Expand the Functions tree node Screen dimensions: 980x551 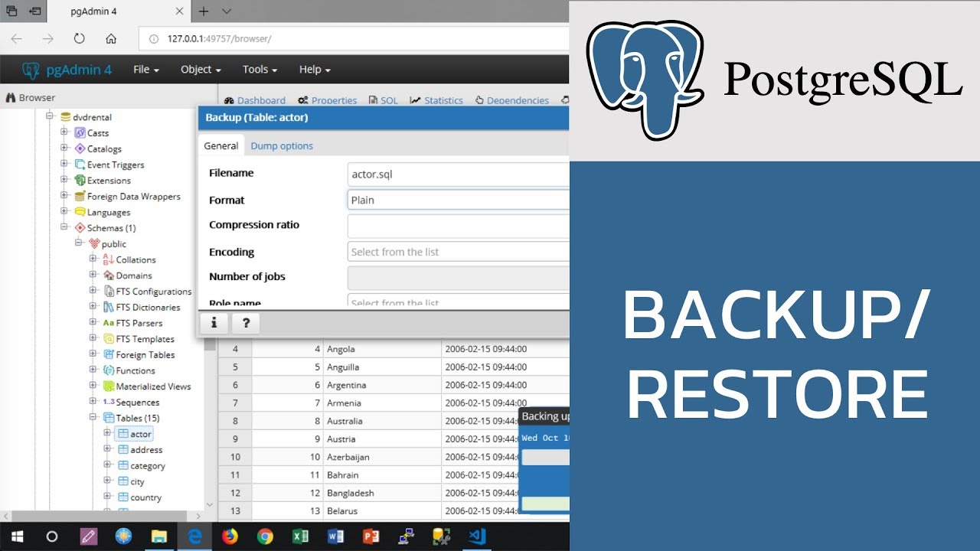click(93, 370)
